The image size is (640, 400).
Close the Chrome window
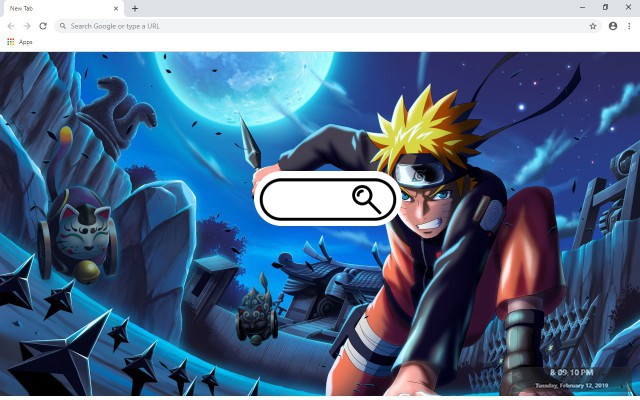click(x=628, y=7)
